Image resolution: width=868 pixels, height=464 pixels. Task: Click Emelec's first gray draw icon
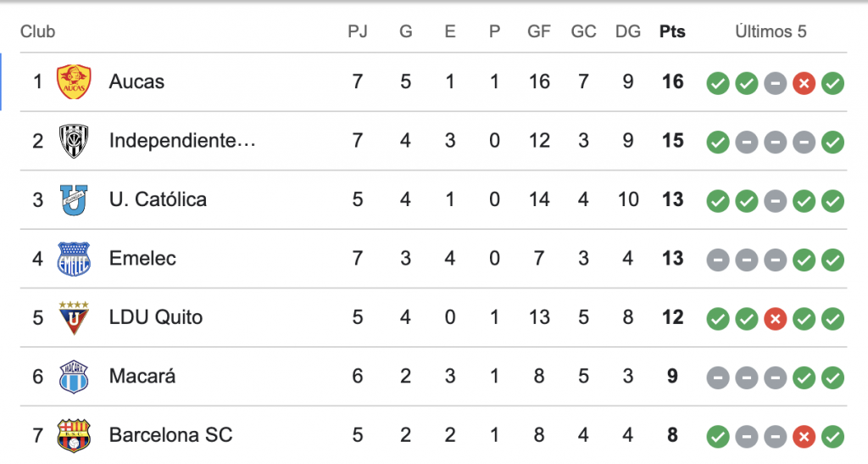[x=718, y=260]
